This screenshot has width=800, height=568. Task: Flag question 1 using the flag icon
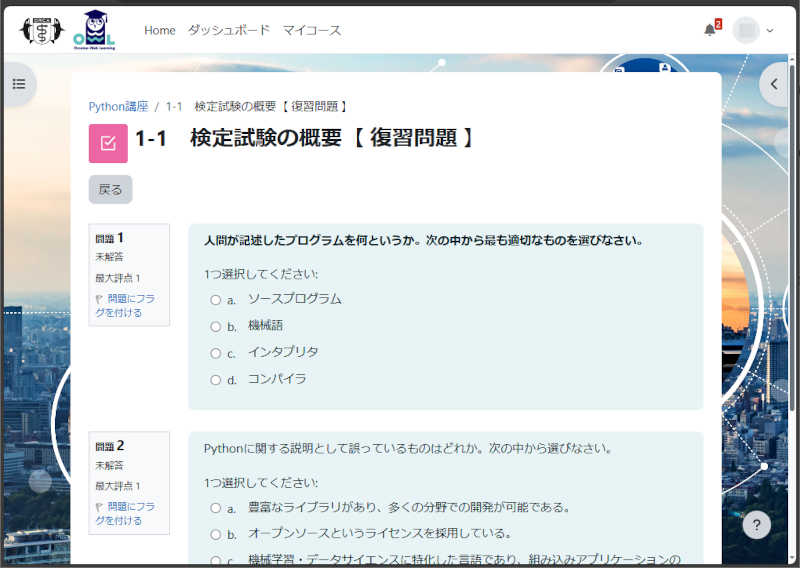[x=99, y=299]
